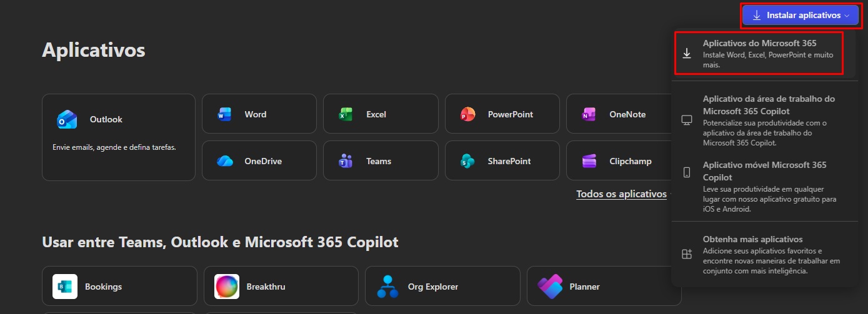
Task: Open the Outlook app tile icon
Action: [67, 119]
